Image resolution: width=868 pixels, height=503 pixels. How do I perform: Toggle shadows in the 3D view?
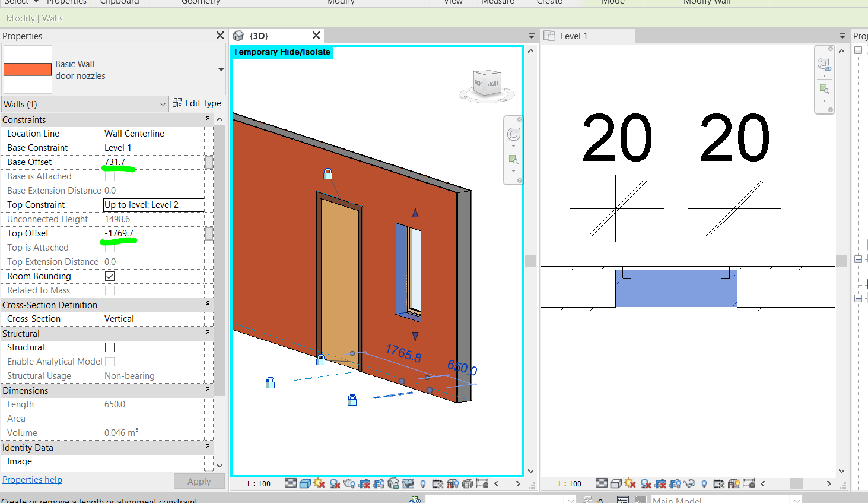[x=335, y=483]
